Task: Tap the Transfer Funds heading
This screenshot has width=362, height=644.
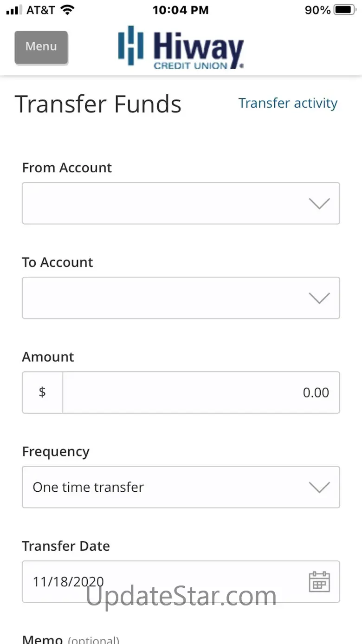Action: (x=98, y=104)
